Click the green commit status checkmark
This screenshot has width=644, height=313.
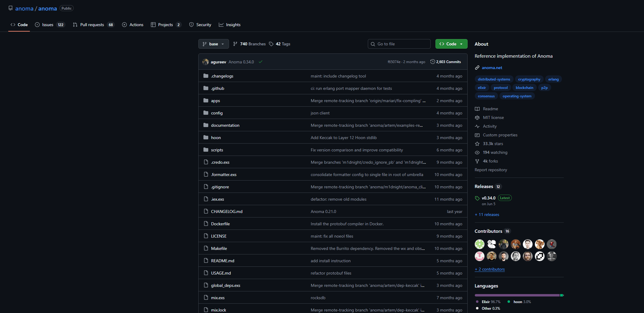[x=261, y=62]
